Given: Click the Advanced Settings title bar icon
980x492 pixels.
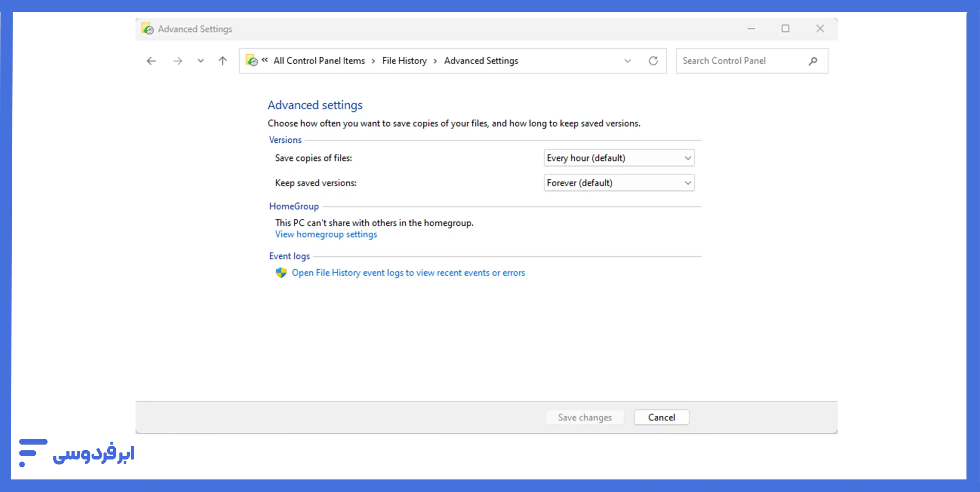Looking at the screenshot, I should [x=147, y=29].
